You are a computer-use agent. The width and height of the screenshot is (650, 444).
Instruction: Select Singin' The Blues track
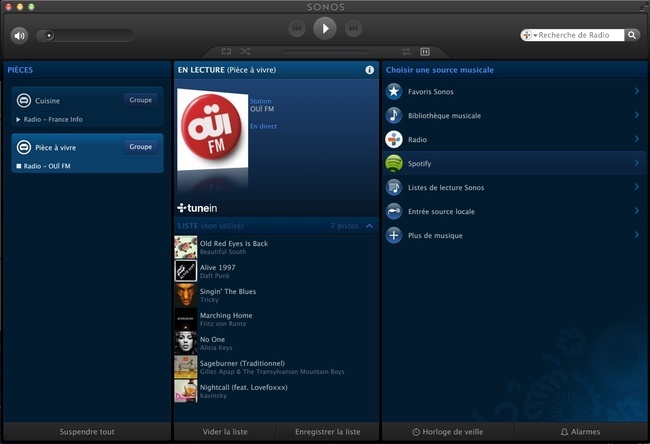276,295
